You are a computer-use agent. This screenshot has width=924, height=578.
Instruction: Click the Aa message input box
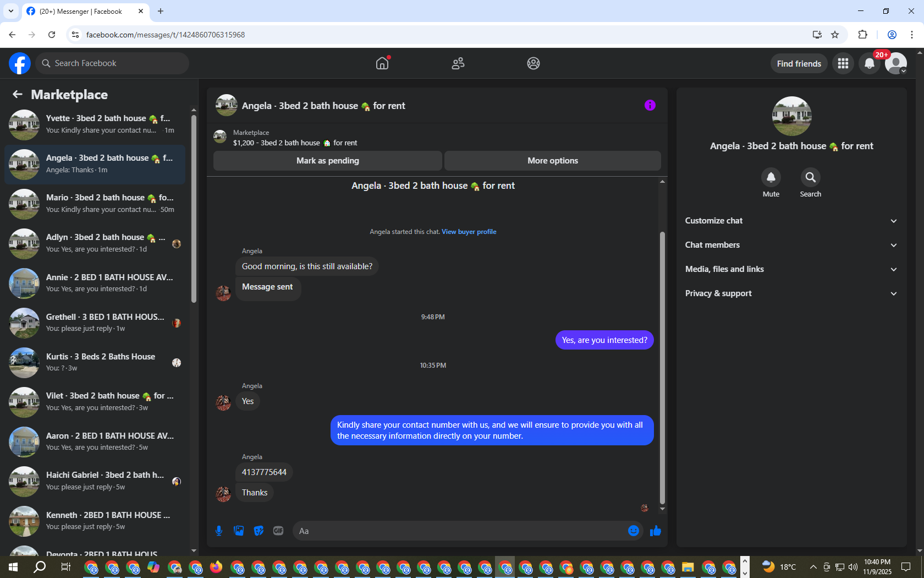tap(460, 531)
